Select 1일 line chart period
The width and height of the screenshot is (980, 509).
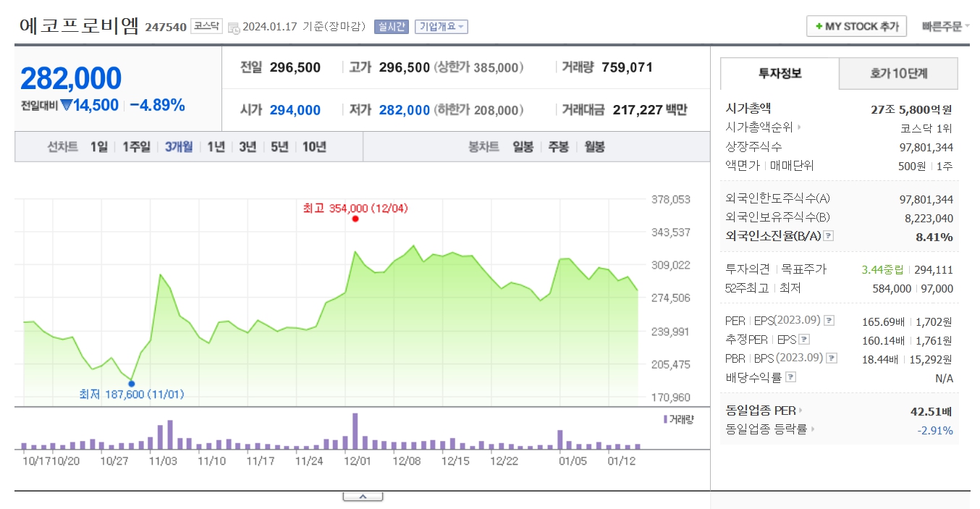tap(99, 147)
